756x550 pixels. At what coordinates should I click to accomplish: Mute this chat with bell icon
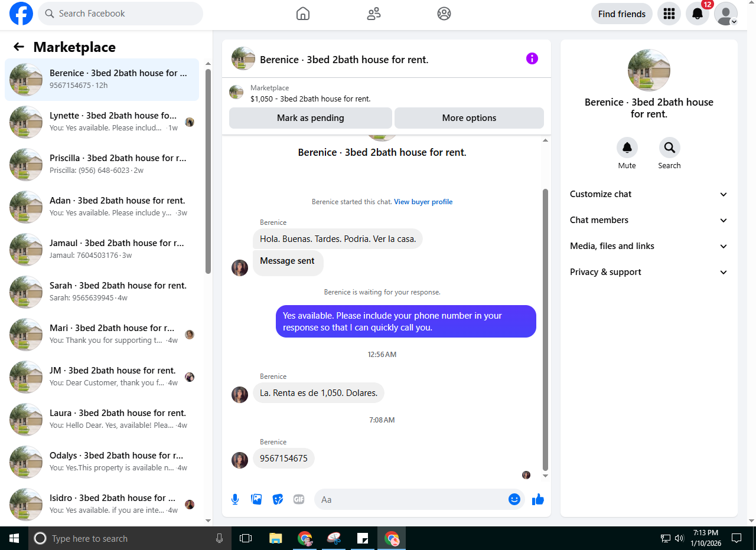[x=627, y=148]
